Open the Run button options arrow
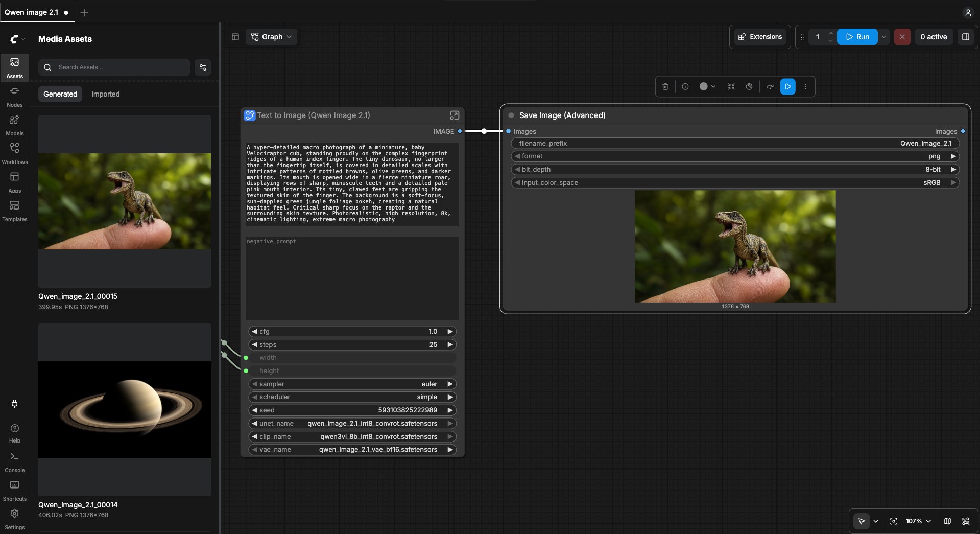The image size is (980, 534). pyautogui.click(x=884, y=37)
